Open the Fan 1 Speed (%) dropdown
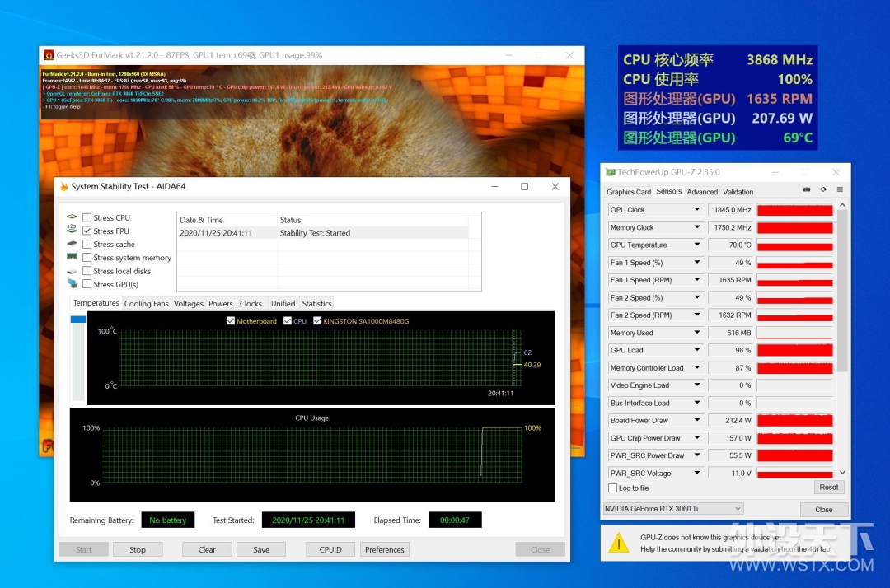The width and height of the screenshot is (890, 588). pos(697,263)
